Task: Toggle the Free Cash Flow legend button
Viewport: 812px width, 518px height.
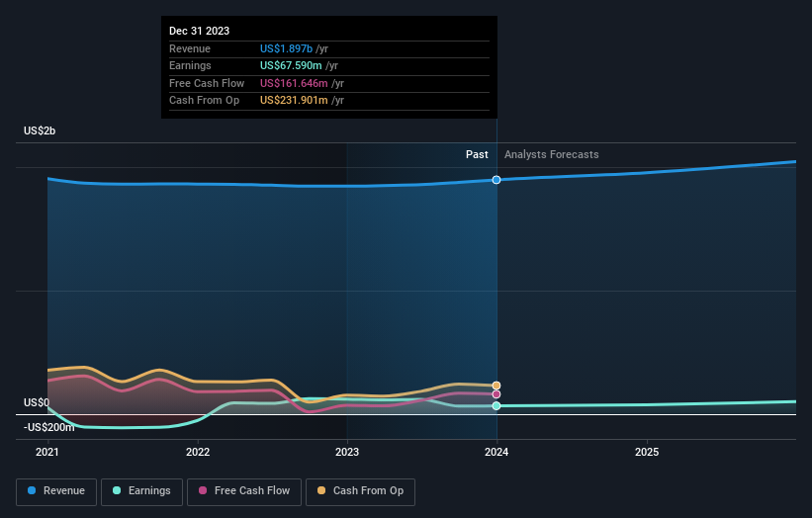Action: tap(244, 491)
